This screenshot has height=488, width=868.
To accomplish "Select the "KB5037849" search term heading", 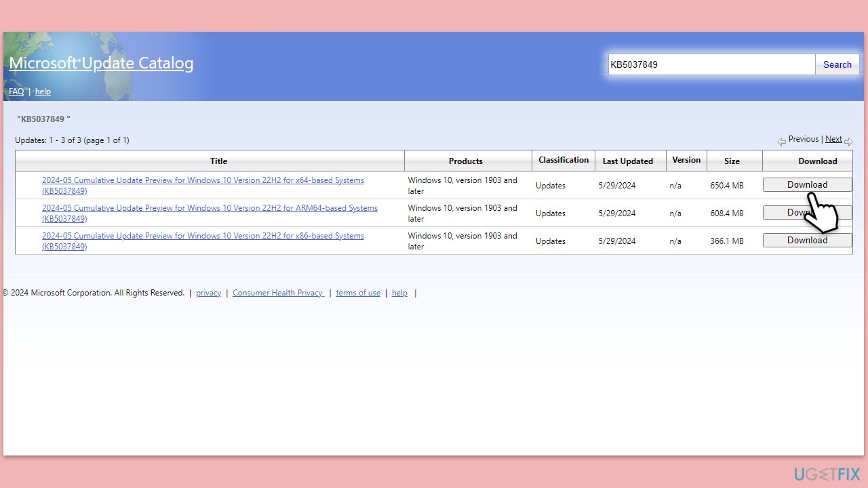I will click(43, 119).
